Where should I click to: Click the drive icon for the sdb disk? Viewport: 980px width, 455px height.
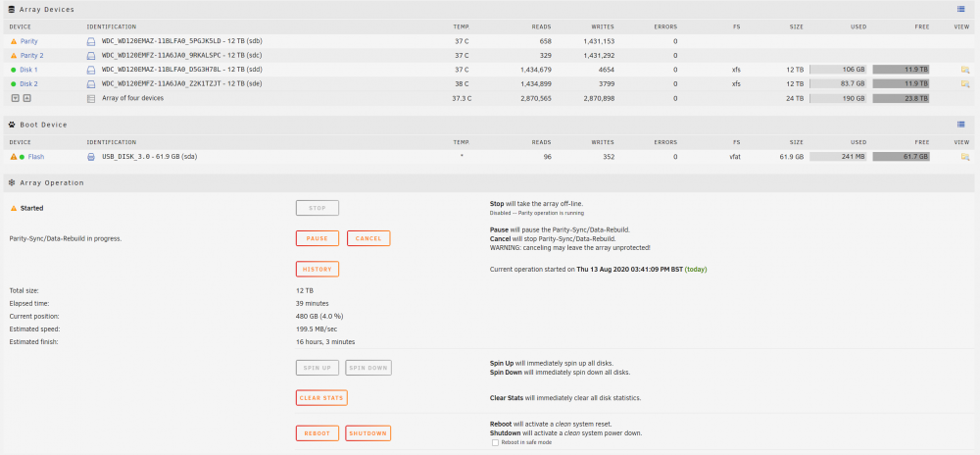(90, 41)
